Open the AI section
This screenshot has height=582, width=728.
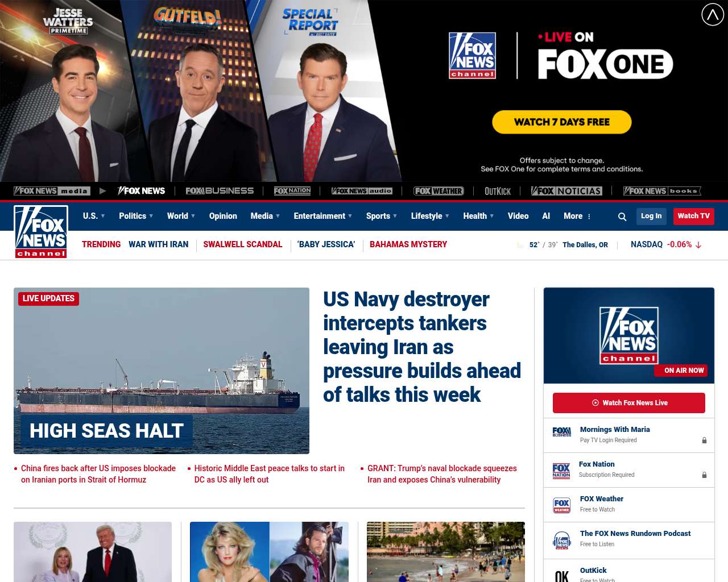[x=546, y=216]
